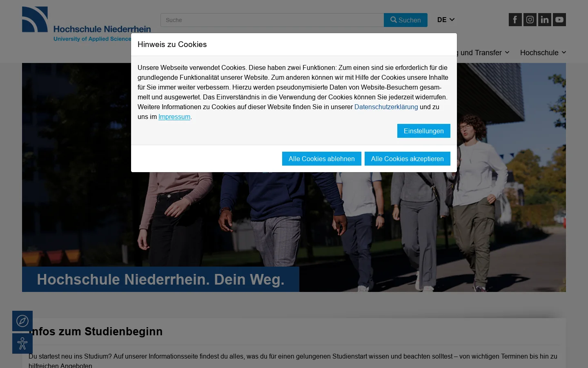Viewport: 588px width, 368px height.
Task: Open the Impressum link
Action: pos(174,117)
